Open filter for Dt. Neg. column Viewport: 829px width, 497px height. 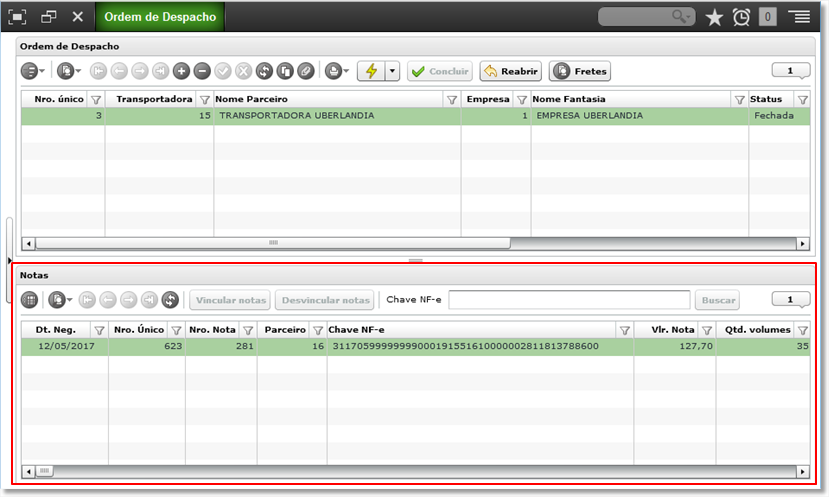(99, 330)
